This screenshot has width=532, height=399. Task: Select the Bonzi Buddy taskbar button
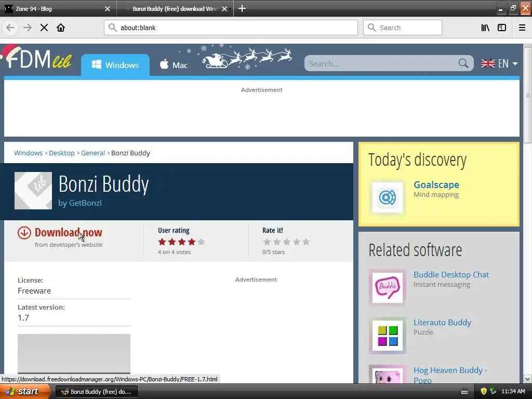coord(96,392)
